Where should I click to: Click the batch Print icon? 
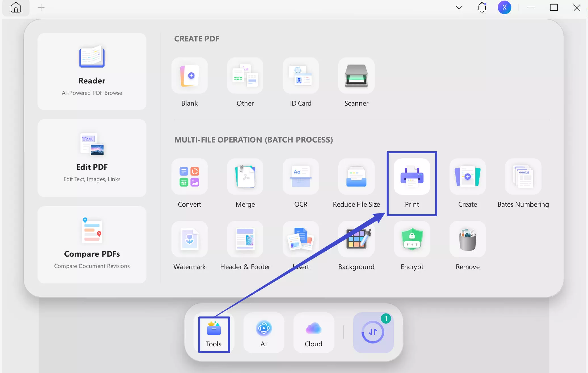pyautogui.click(x=412, y=177)
